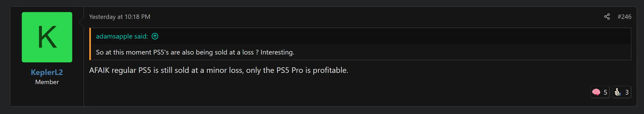Open the KeplerL2 username profile link
This screenshot has height=114, width=644.
[47, 72]
